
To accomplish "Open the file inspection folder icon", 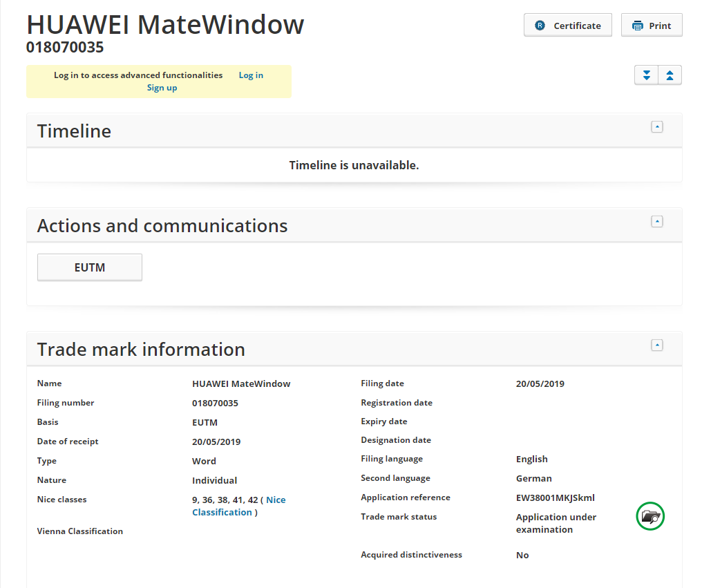I will (x=650, y=516).
